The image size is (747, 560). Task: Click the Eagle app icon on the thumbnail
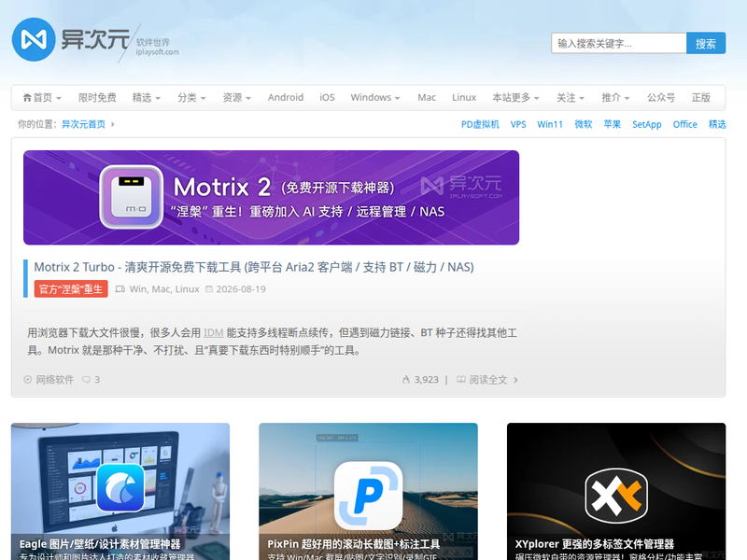[x=120, y=487]
